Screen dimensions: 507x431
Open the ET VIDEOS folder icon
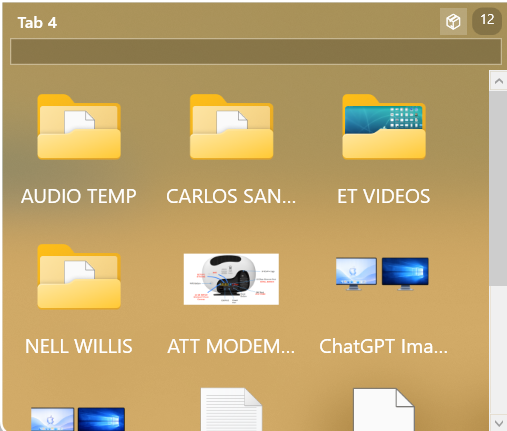[384, 127]
